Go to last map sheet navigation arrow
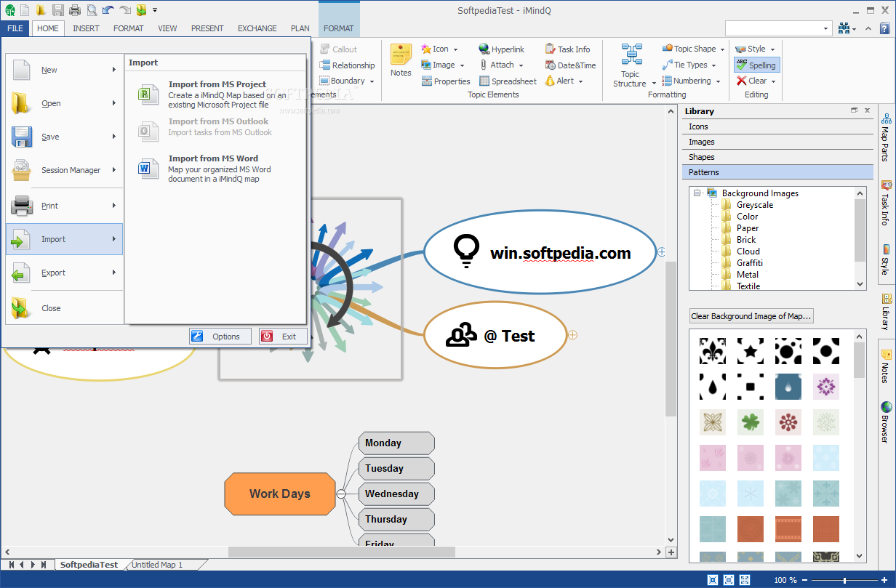This screenshot has width=896, height=588. [44, 565]
